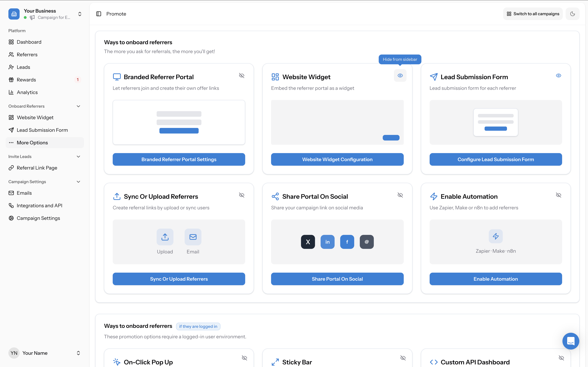This screenshot has width=588, height=367.
Task: Open the Dashboard from the sidebar
Action: point(29,42)
